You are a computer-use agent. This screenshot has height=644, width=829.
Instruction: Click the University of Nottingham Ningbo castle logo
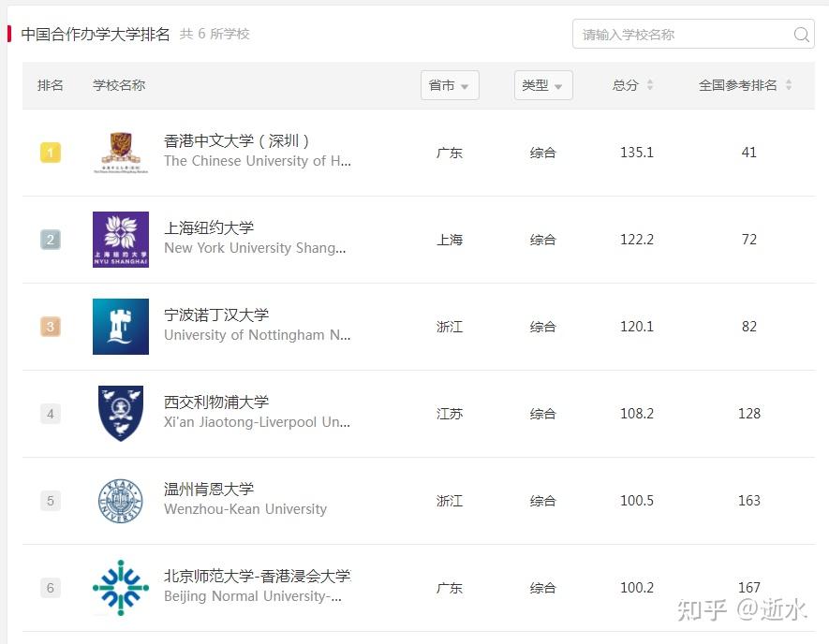(120, 327)
